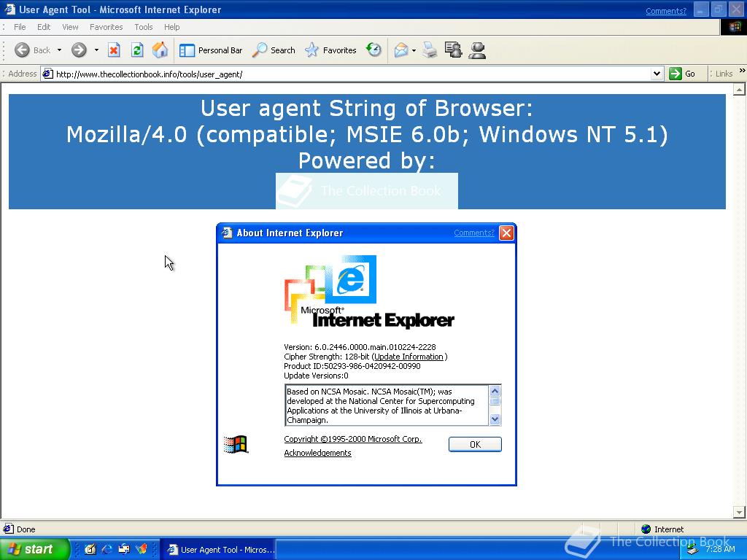Click the Windows flag icon in dialog
Image resolution: width=747 pixels, height=560 pixels.
click(x=236, y=444)
